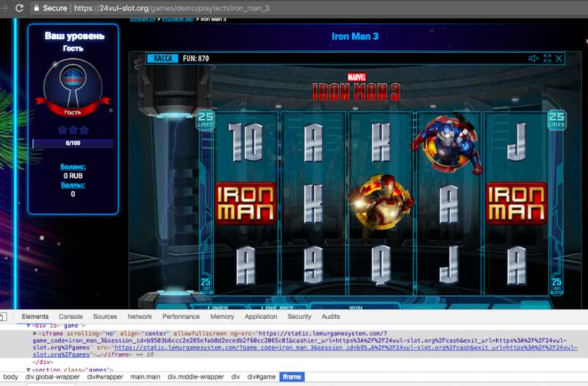The width and height of the screenshot is (588, 386).
Task: Click the Q symbol on the third reel
Action: (381, 265)
